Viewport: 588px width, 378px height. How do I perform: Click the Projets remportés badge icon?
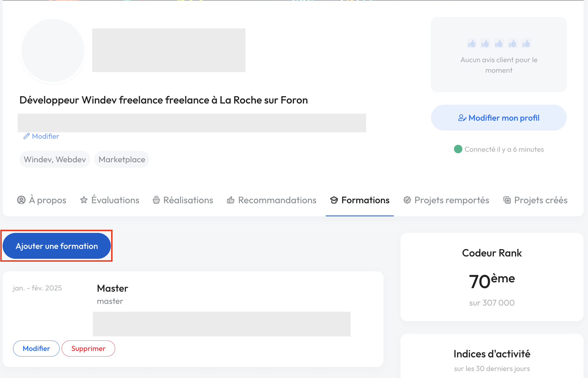point(407,200)
